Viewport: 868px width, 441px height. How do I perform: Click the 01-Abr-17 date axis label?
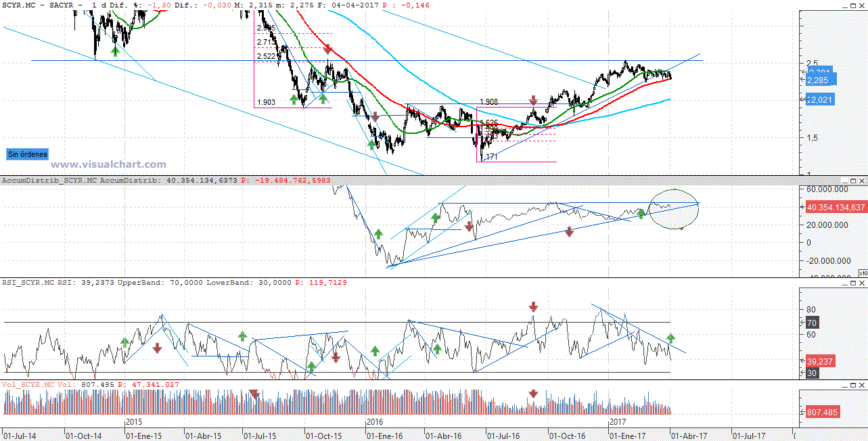[689, 436]
